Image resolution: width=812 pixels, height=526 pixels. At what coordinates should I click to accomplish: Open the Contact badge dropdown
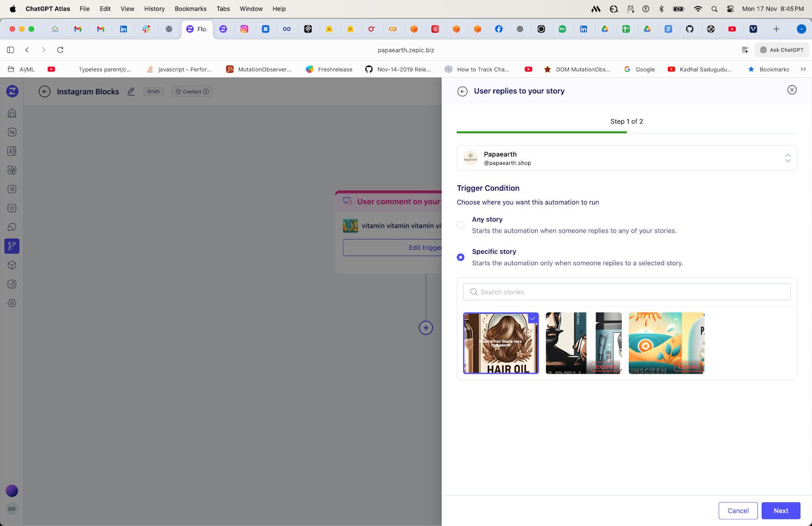click(x=192, y=91)
